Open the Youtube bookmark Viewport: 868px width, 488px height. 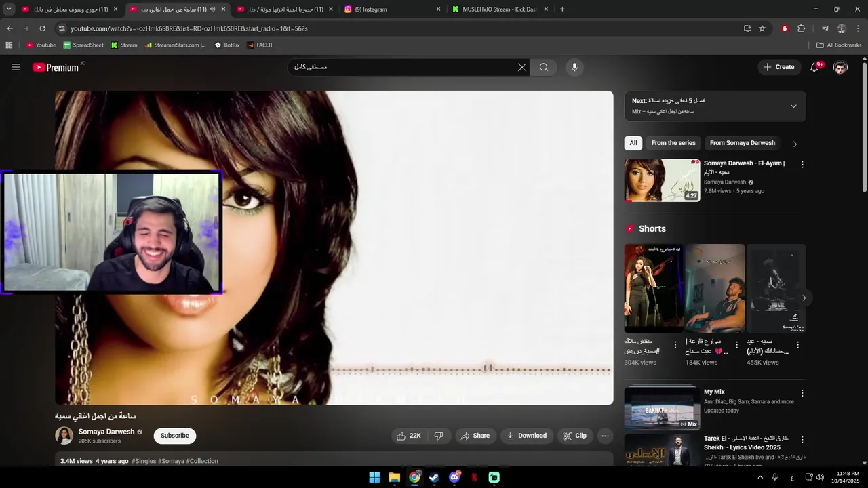pos(41,45)
